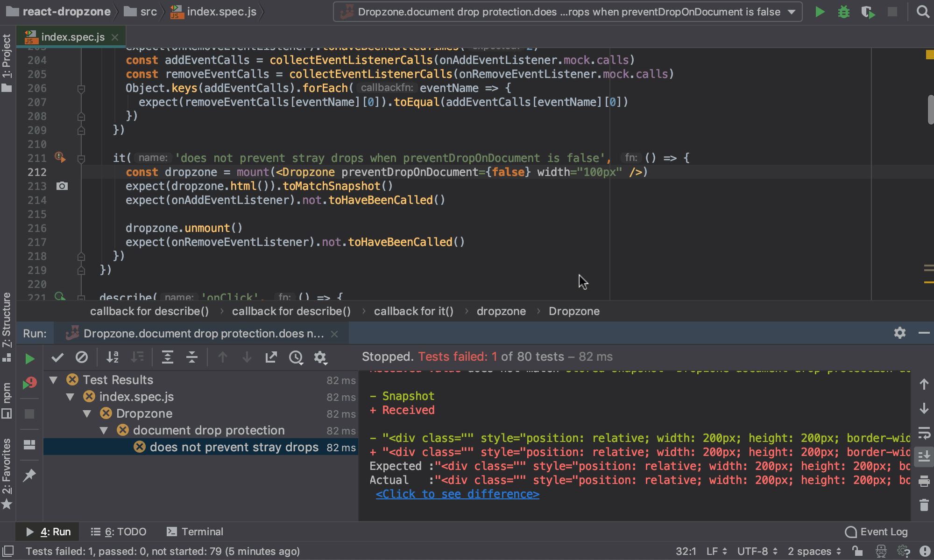Start debugging the tests
The height and width of the screenshot is (560, 934).
(843, 12)
